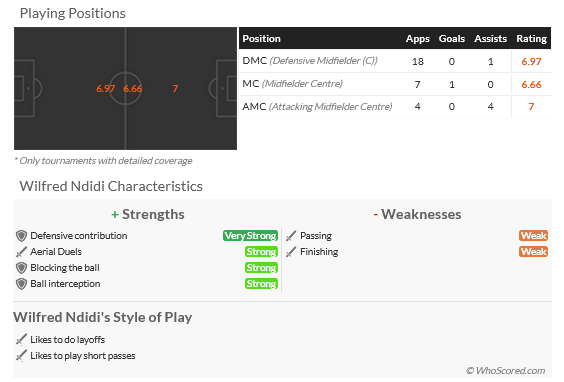Sort table by Apps column header

418,38
